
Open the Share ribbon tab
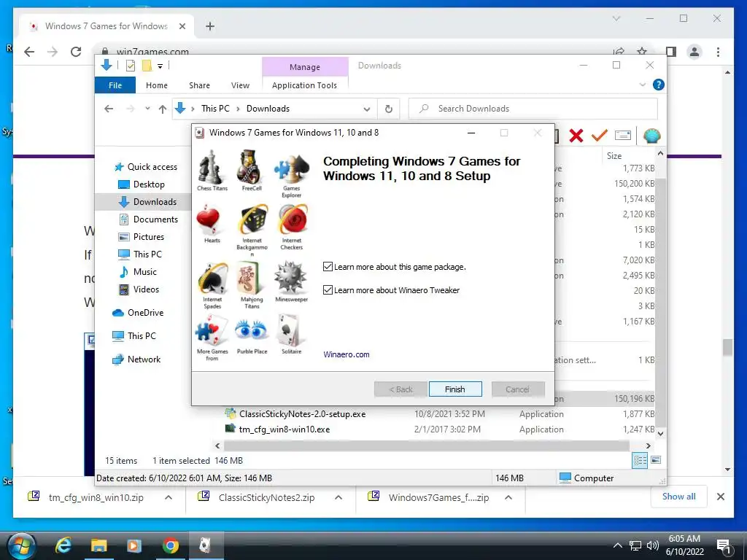(199, 85)
